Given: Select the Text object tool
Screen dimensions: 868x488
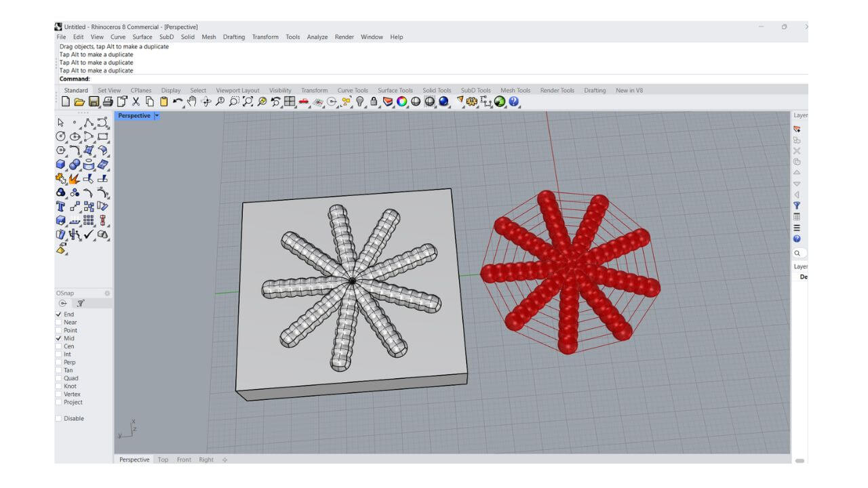Looking at the screenshot, I should pos(60,206).
